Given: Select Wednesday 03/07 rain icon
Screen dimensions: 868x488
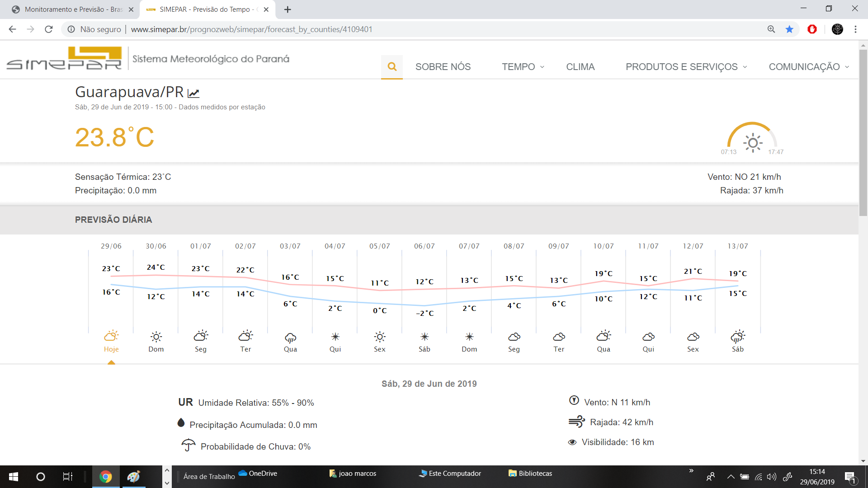Looking at the screenshot, I should (290, 338).
